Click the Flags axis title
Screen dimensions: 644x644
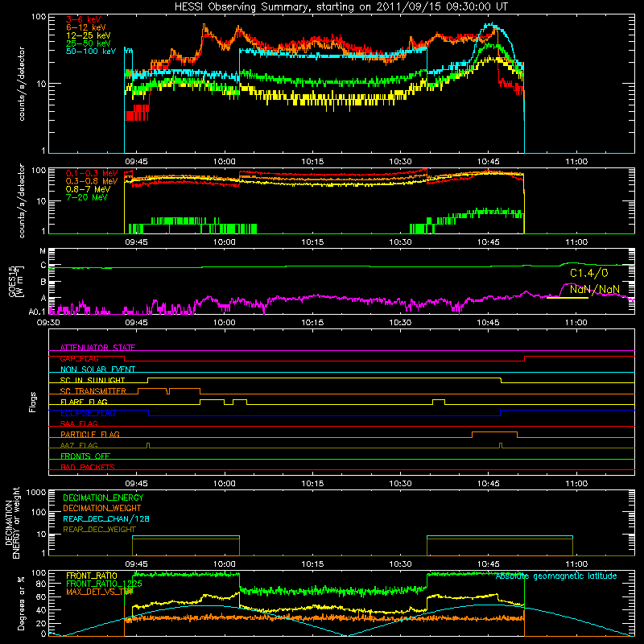pos(33,402)
